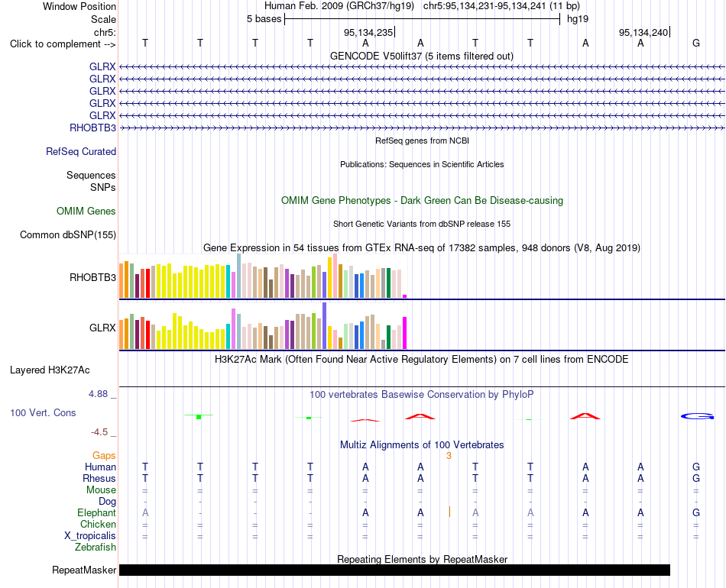Click the orange Gaps row label
Viewport: 726px width, 588px height.
click(x=104, y=456)
